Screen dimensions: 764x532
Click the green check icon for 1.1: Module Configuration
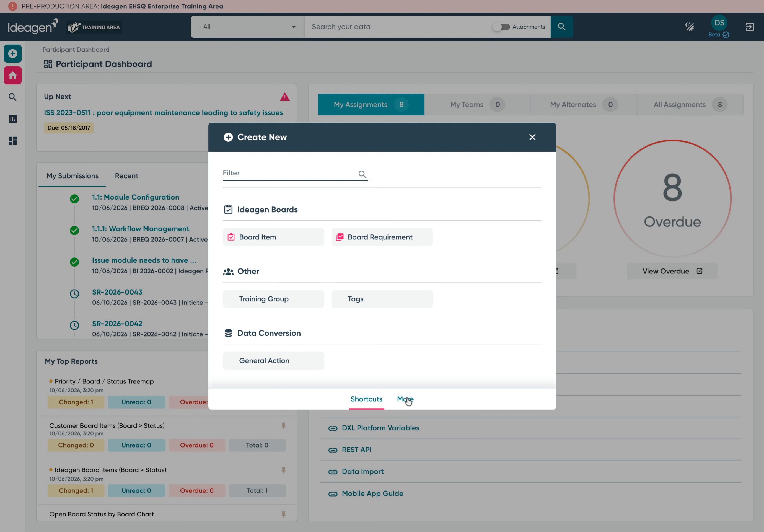(x=74, y=199)
